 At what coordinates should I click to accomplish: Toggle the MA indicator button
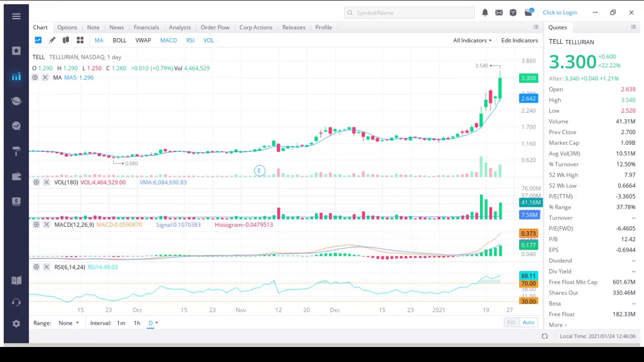tap(99, 40)
